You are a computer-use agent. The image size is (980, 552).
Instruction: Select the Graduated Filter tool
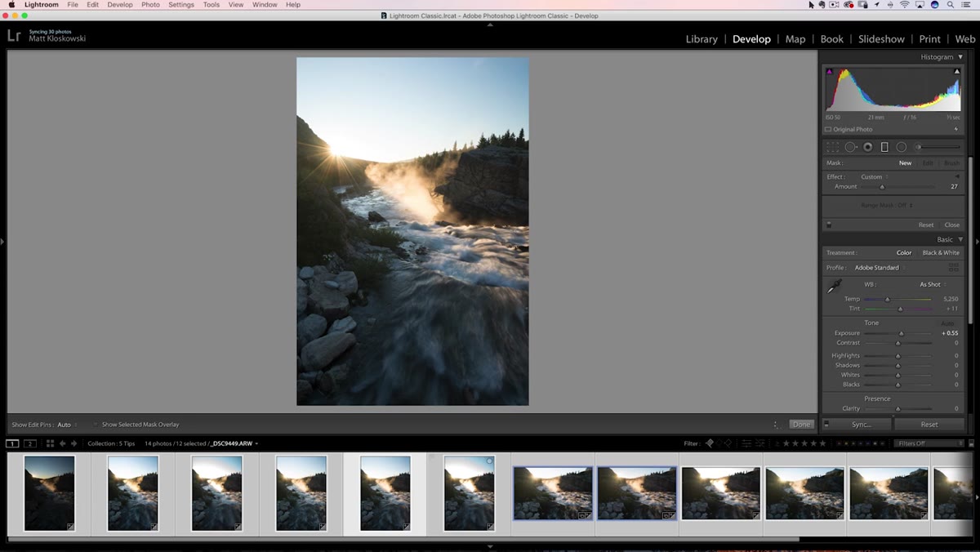pyautogui.click(x=884, y=147)
